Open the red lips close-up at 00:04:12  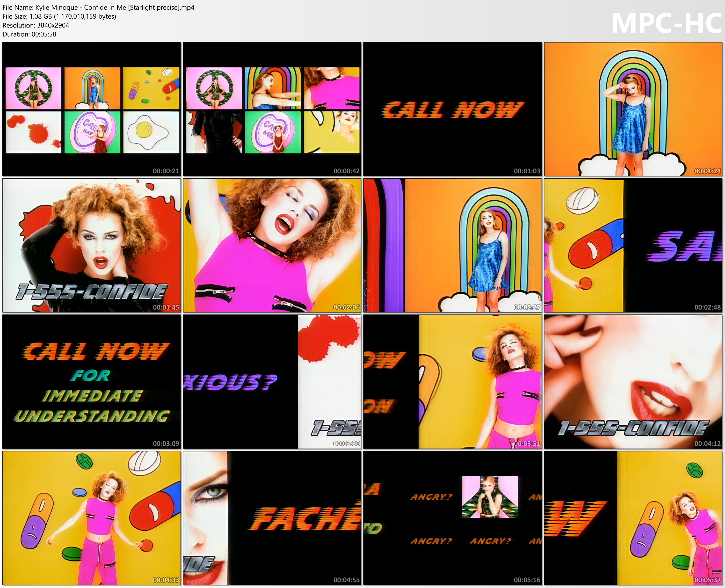point(633,382)
